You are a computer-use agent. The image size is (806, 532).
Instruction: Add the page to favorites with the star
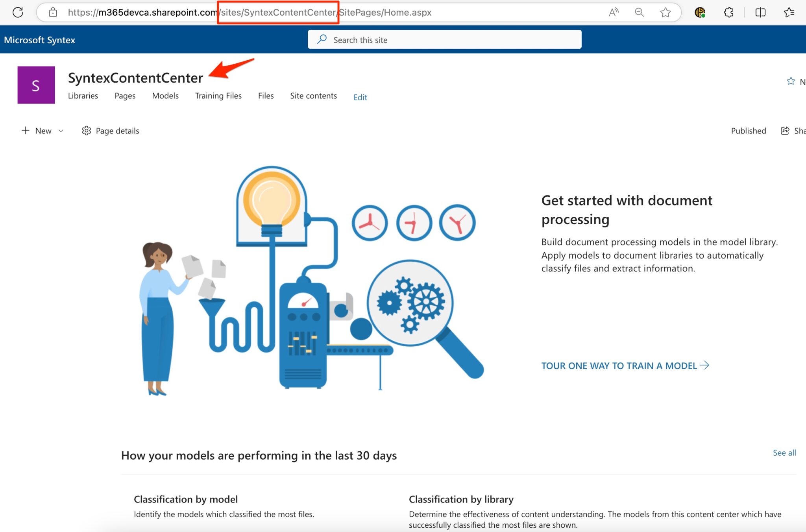tap(666, 12)
